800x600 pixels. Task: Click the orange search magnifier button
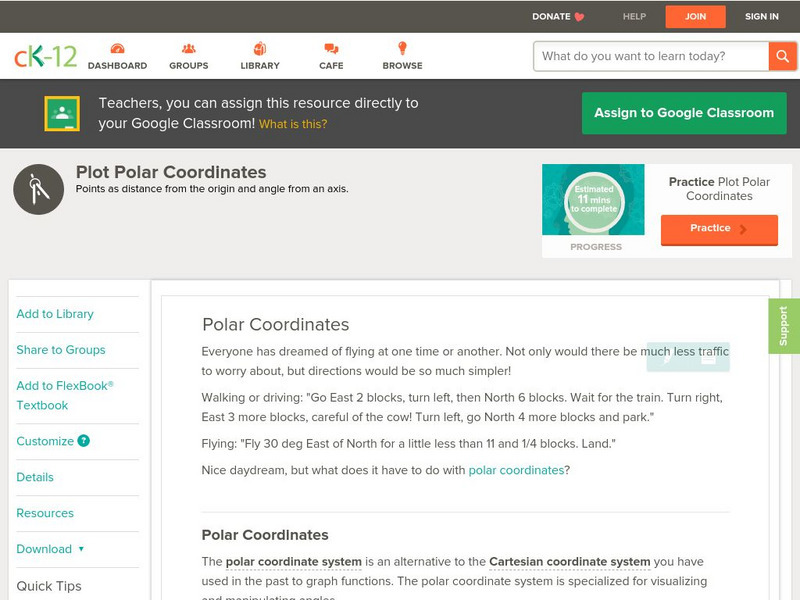pos(782,56)
